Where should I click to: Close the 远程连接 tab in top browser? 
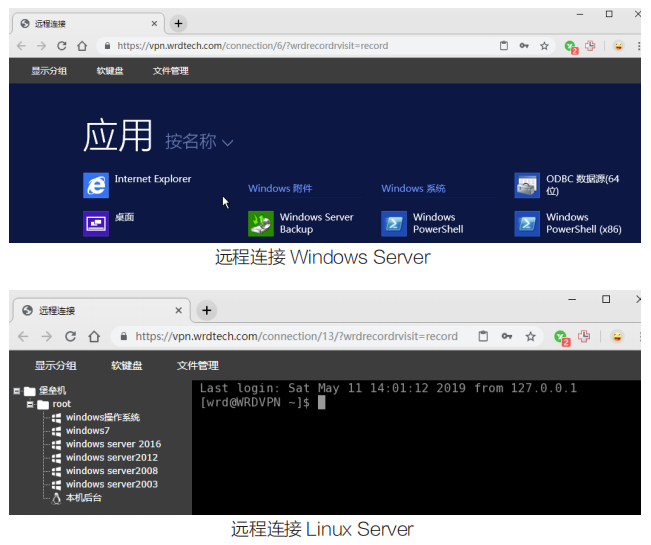(154, 24)
